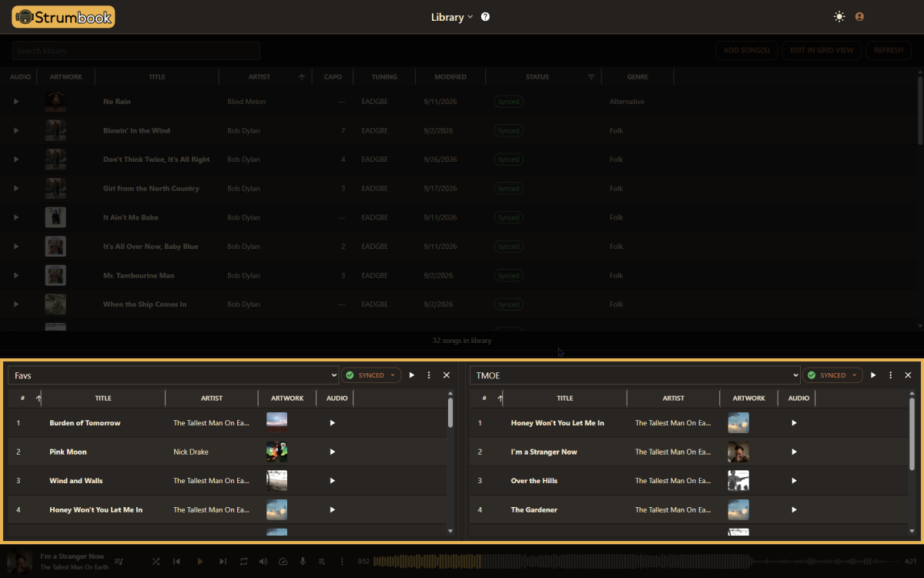The width and height of the screenshot is (924, 578).
Task: Click the Refresh button
Action: click(x=889, y=50)
